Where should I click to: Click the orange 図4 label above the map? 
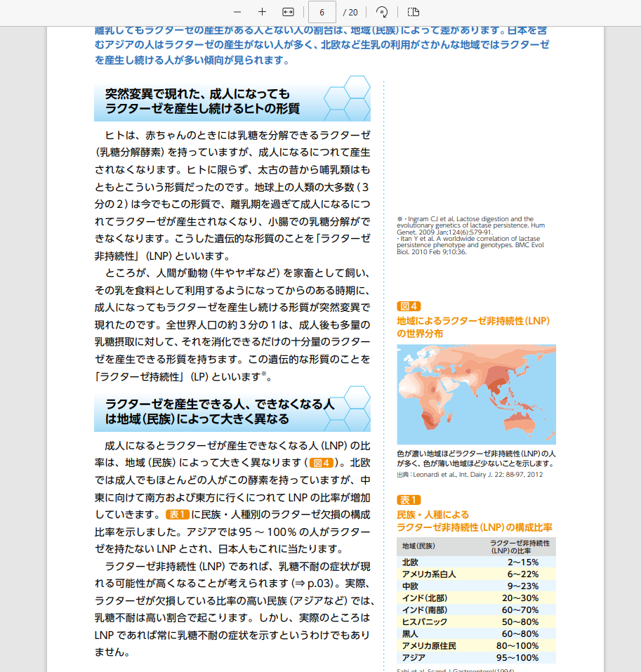(x=409, y=306)
